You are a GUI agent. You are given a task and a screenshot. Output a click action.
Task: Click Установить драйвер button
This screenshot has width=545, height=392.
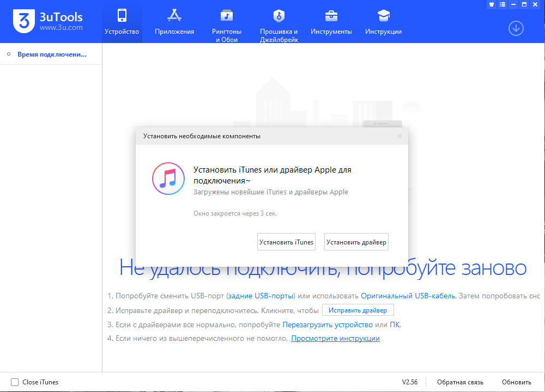(x=356, y=242)
